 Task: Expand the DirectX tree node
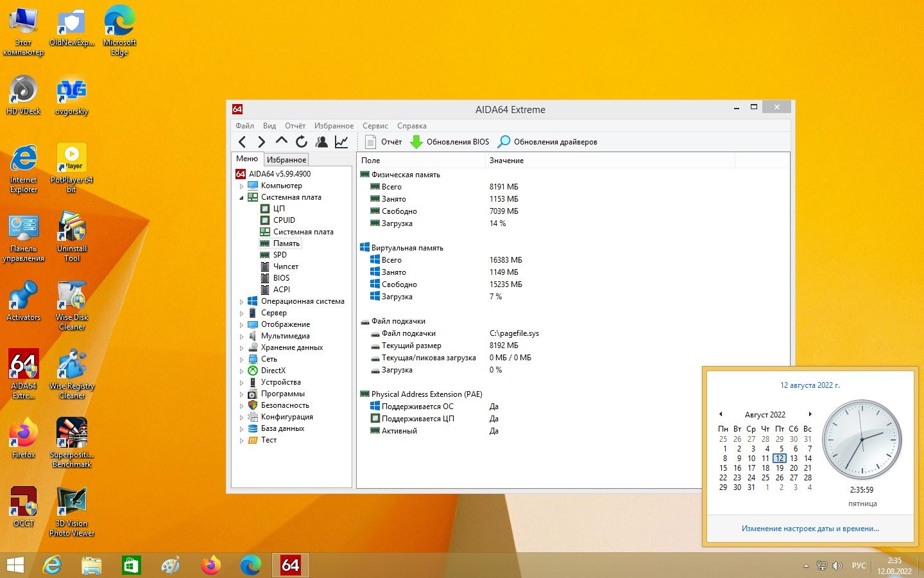(242, 371)
